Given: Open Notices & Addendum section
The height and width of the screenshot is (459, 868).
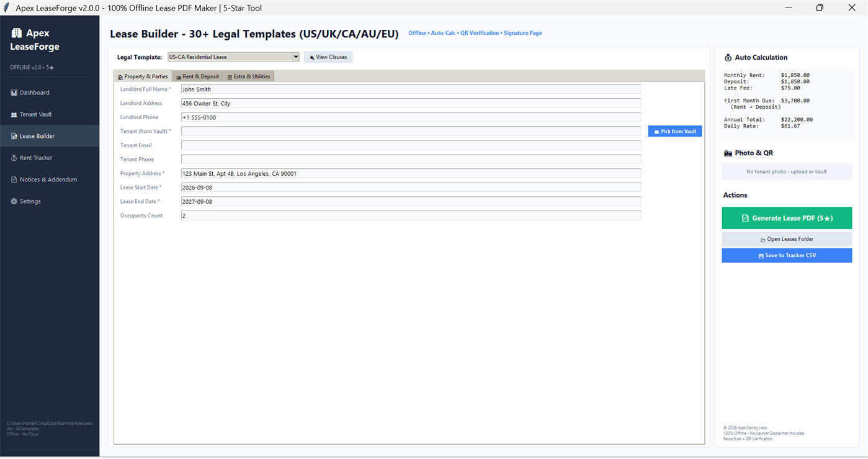Looking at the screenshot, I should coord(50,180).
